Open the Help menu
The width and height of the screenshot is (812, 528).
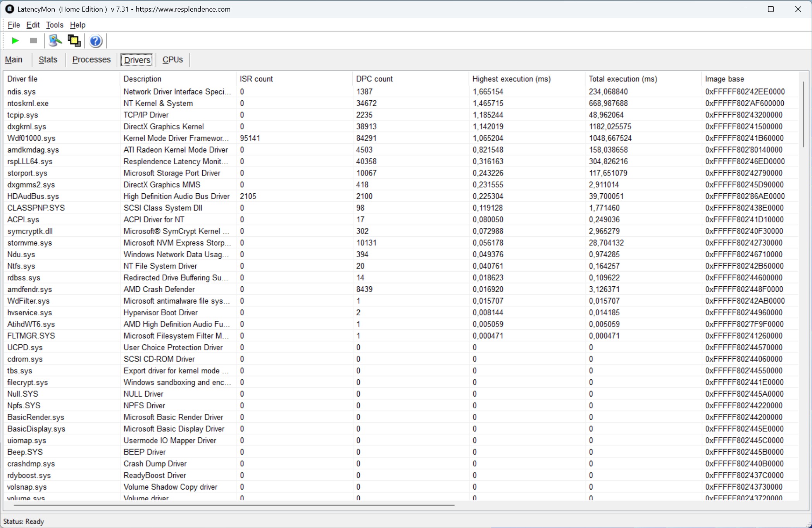tap(78, 25)
